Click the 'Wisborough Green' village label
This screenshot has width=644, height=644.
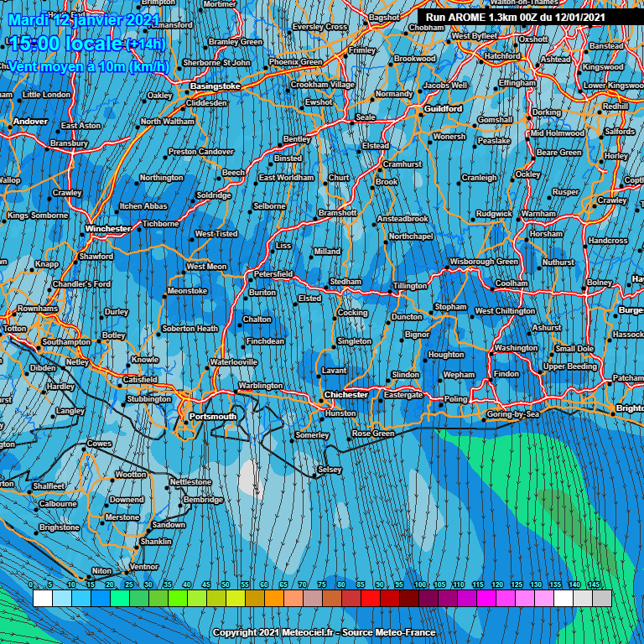click(484, 262)
